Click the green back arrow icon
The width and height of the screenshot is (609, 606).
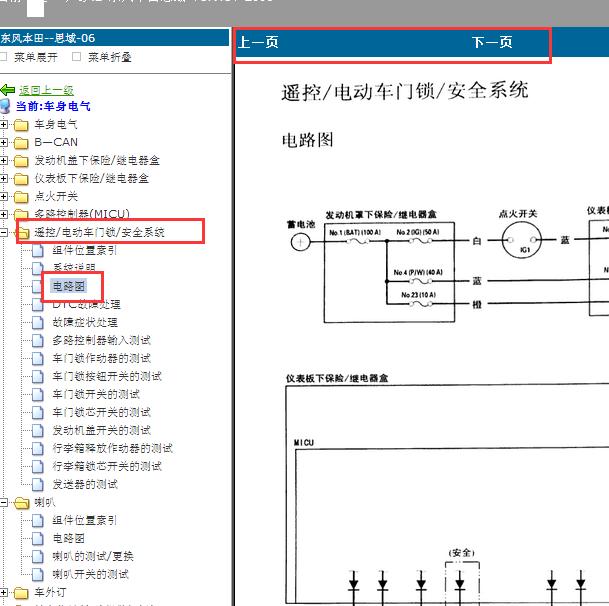pyautogui.click(x=8, y=90)
